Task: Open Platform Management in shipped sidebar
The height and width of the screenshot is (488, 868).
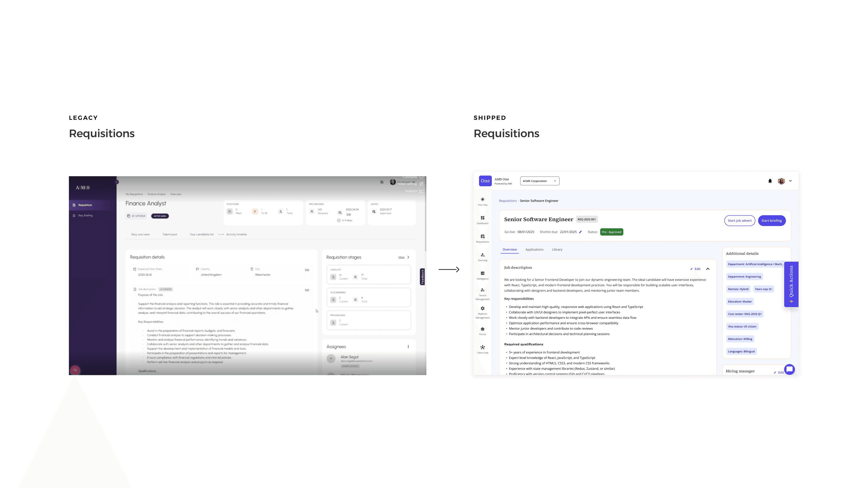Action: (483, 313)
